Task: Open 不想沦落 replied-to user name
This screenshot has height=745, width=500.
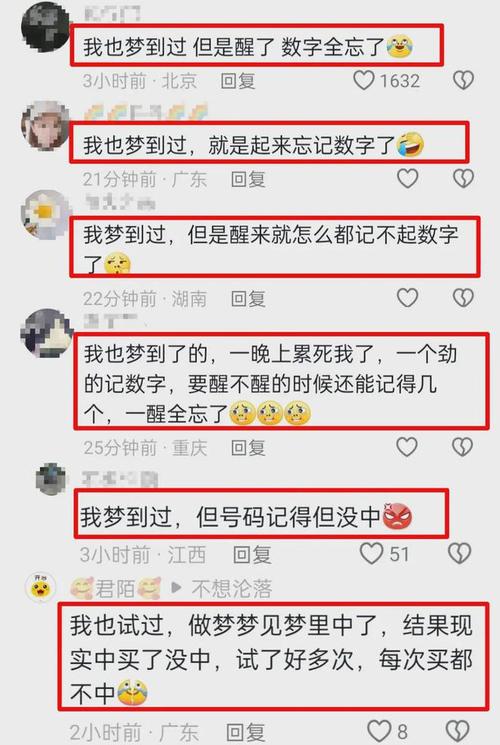Action: pyautogui.click(x=232, y=589)
